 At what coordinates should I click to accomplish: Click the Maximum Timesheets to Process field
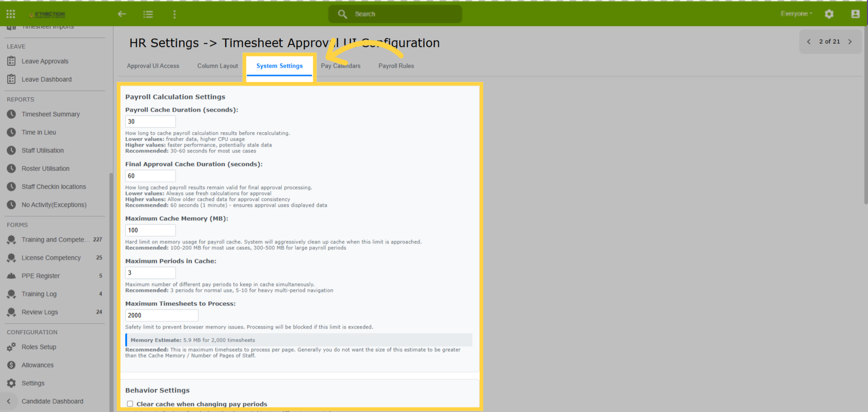[162, 315]
